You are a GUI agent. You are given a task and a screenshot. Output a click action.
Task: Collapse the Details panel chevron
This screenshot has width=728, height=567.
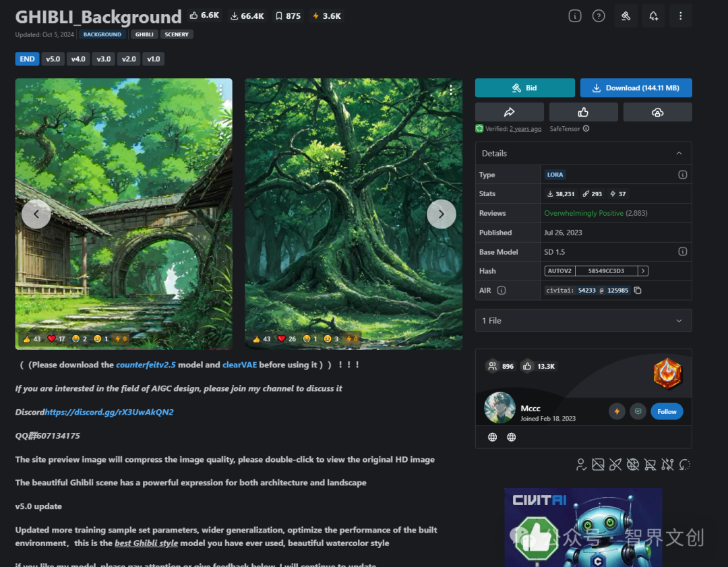[679, 153]
